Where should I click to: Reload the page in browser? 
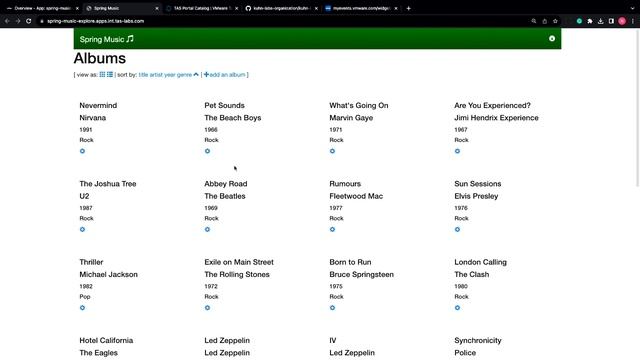(29, 21)
